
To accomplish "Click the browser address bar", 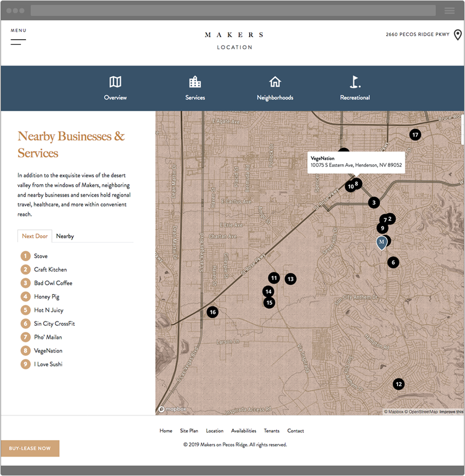I will 233,10.
